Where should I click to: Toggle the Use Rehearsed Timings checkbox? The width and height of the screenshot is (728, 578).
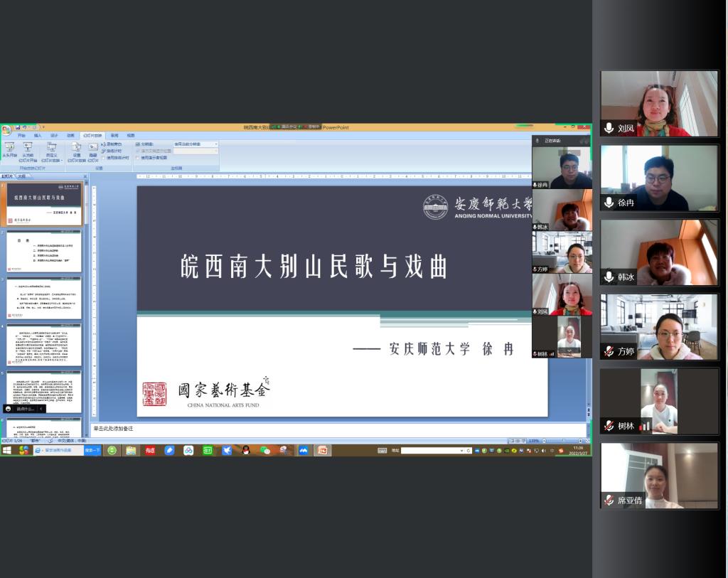coord(104,157)
